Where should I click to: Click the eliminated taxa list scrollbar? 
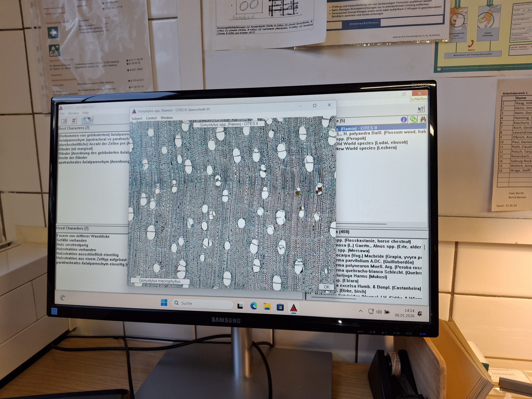425,248
